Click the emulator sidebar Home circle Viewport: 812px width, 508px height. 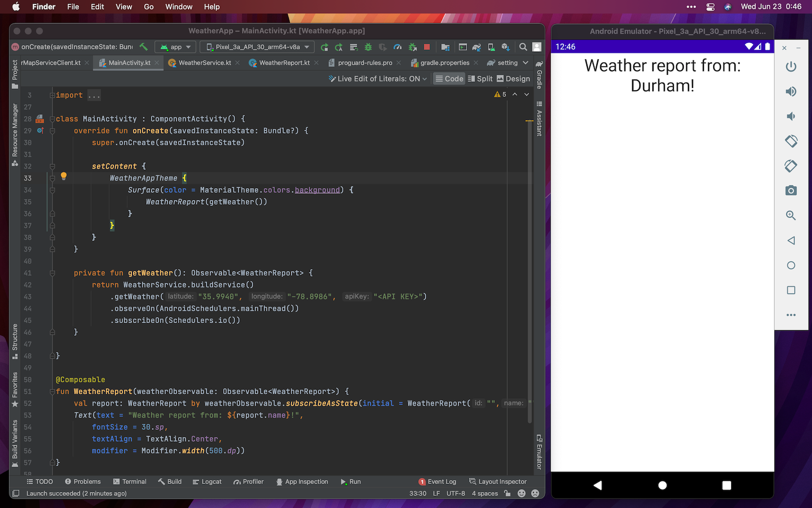coord(791,265)
